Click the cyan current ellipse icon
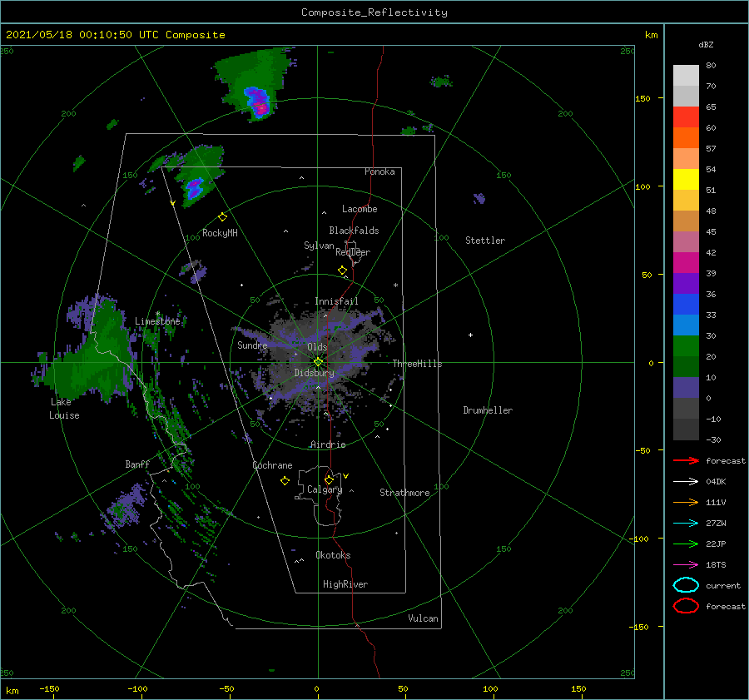The height and width of the screenshot is (700, 749). tap(686, 585)
